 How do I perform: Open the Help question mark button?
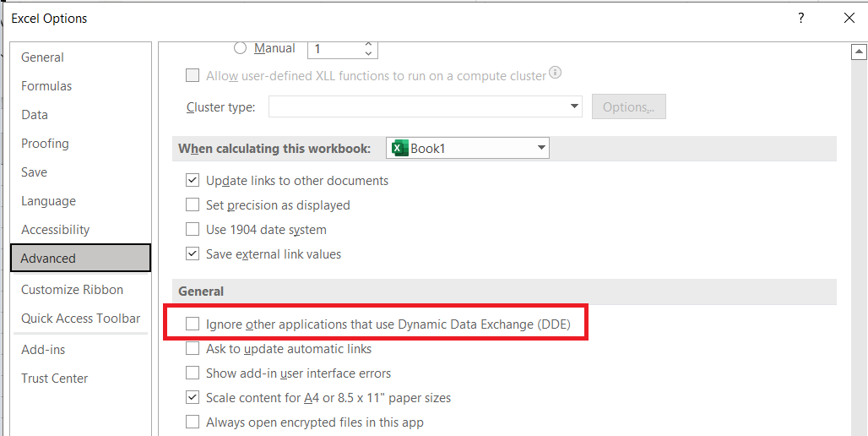click(x=801, y=19)
